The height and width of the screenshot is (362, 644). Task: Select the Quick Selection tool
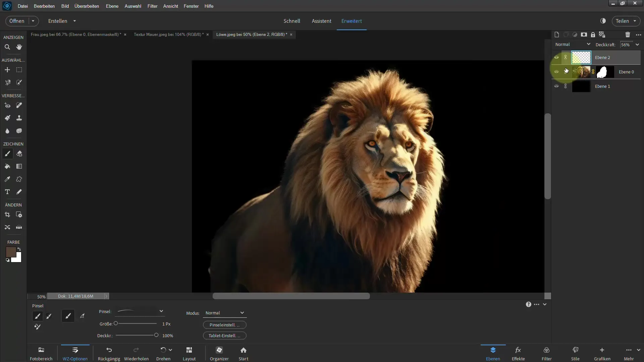[19, 82]
